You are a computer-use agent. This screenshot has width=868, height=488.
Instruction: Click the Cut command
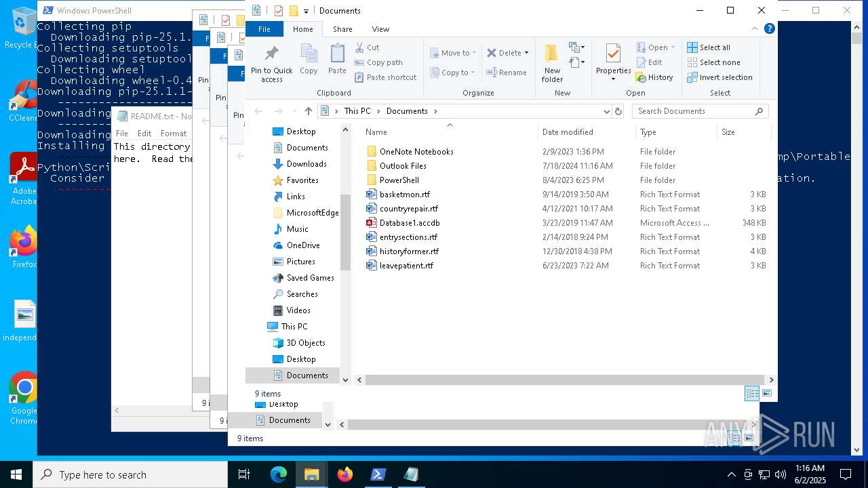[x=367, y=47]
